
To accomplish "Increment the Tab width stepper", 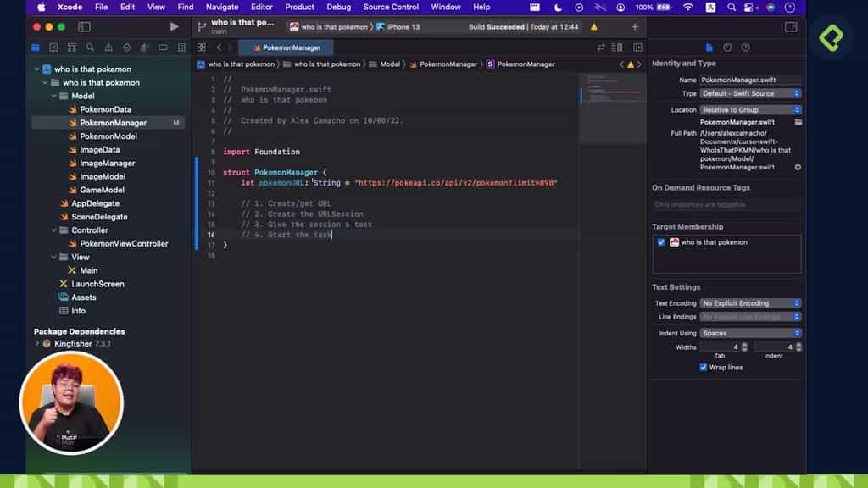I will point(743,344).
